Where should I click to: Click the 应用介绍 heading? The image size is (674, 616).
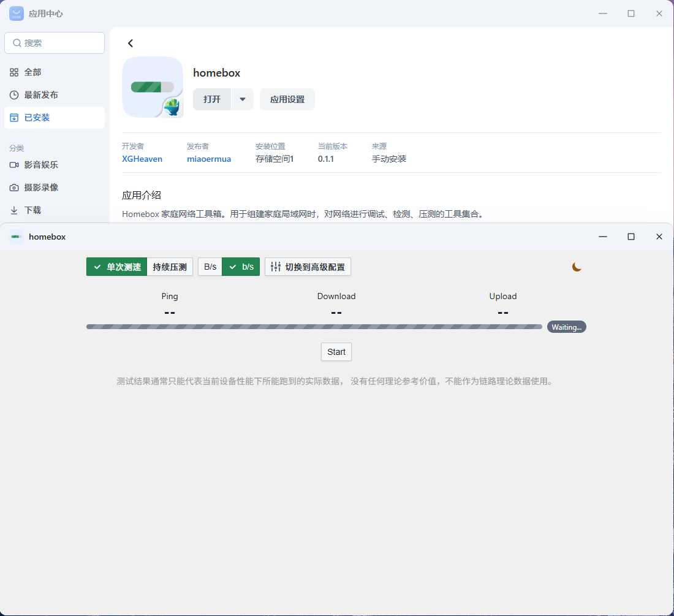(x=142, y=195)
